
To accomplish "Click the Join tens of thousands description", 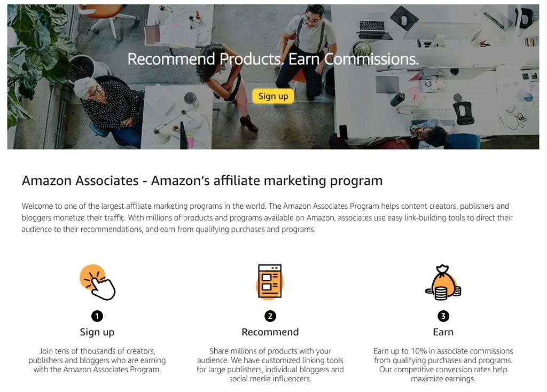I will [97, 360].
